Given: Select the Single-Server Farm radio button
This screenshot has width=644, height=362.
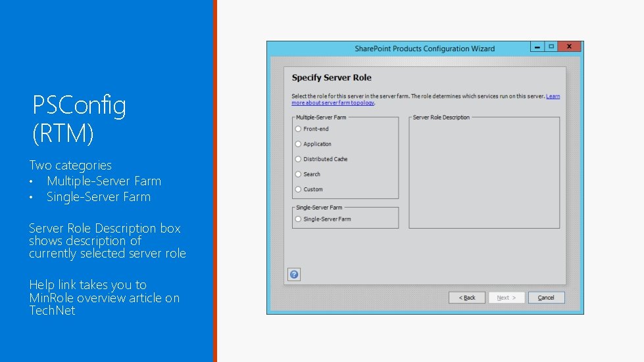Looking at the screenshot, I should (x=298, y=219).
